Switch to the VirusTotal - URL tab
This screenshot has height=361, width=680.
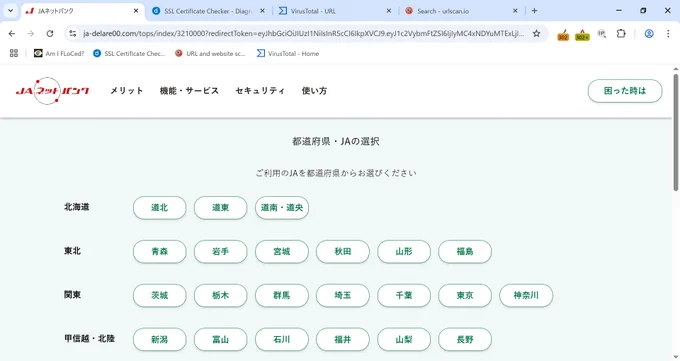pyautogui.click(x=335, y=11)
